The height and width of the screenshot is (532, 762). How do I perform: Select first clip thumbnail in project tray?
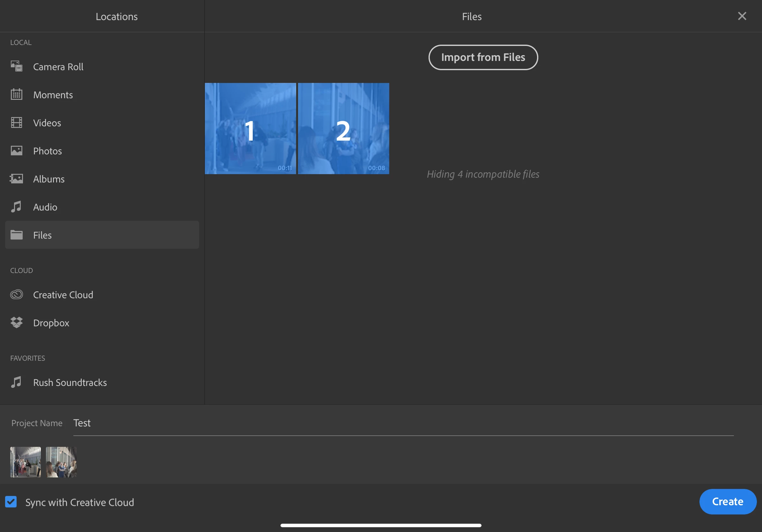click(x=26, y=462)
